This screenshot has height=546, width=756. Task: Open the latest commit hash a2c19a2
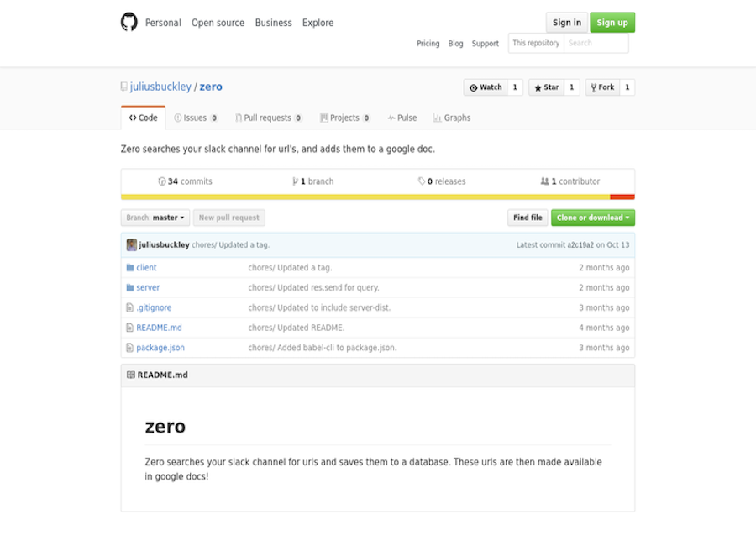pos(580,245)
